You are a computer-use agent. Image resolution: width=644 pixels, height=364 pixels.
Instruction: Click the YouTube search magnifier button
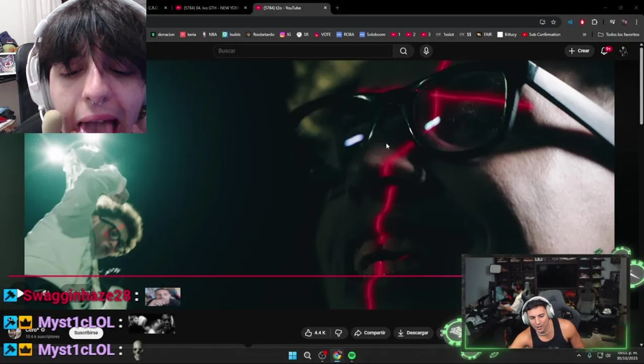pos(403,51)
